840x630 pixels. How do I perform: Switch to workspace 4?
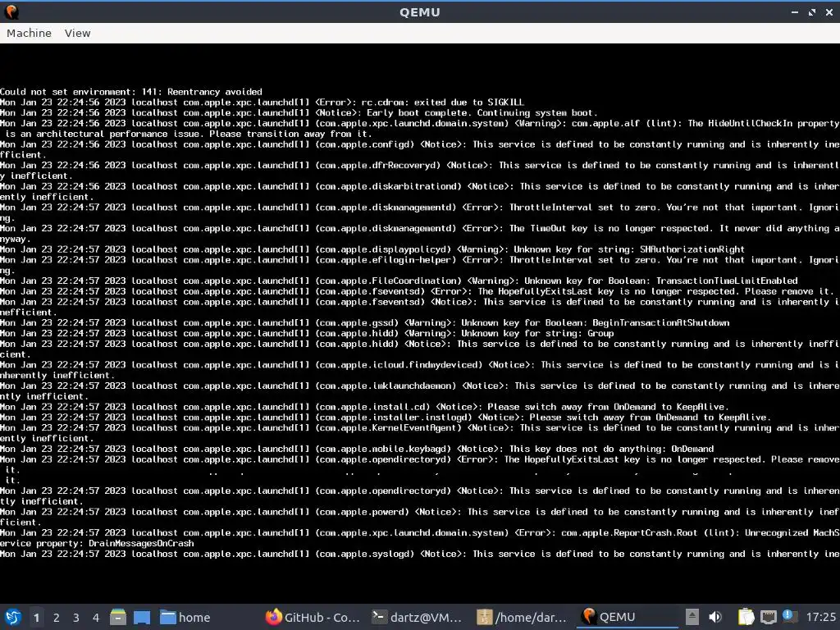tap(96, 618)
